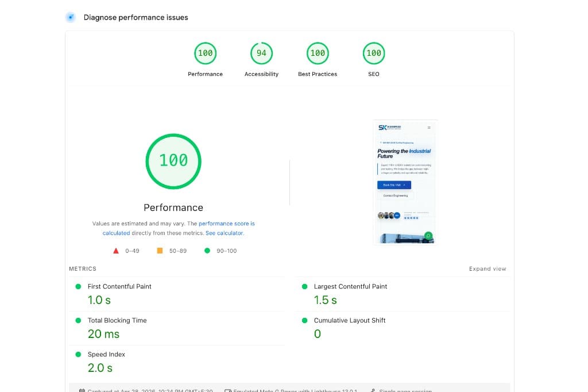The image size is (588, 392).
Task: Select the Speed Index metric label
Action: [107, 354]
